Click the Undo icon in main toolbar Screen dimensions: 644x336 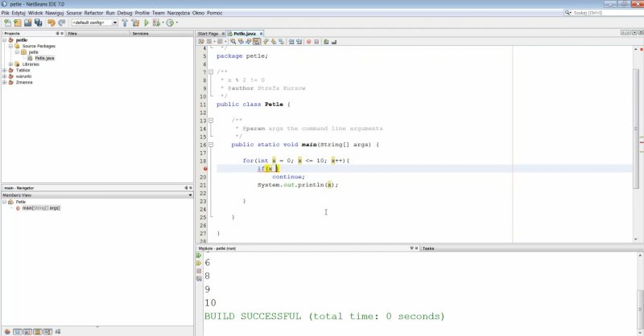click(50, 23)
